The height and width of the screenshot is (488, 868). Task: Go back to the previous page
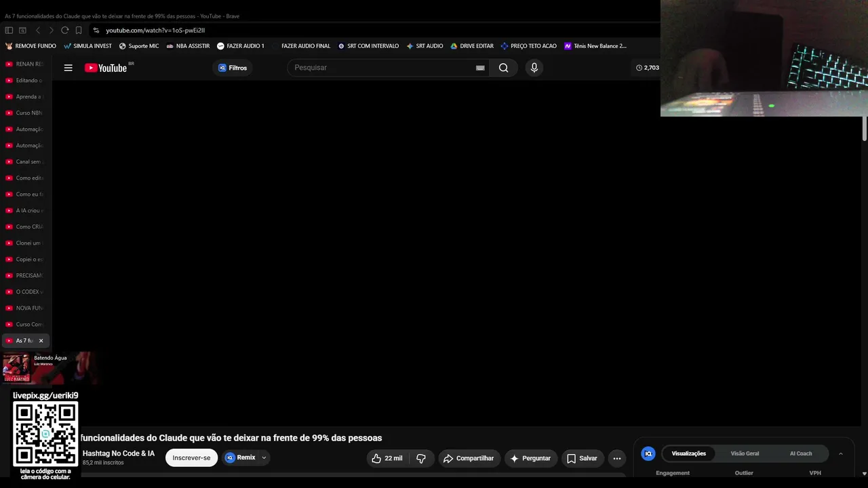[x=38, y=30]
